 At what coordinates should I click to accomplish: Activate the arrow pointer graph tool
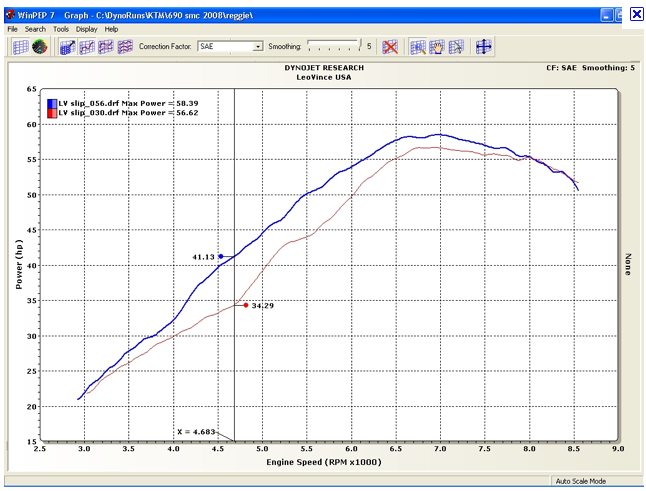456,47
